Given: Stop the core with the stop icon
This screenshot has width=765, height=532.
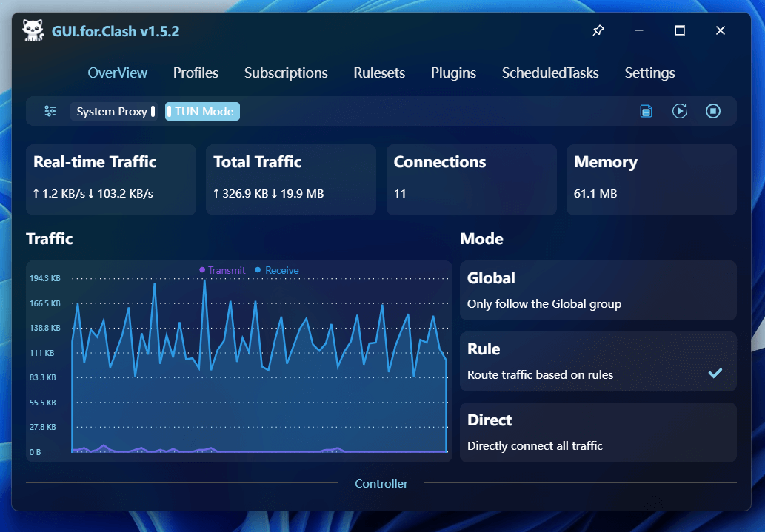Looking at the screenshot, I should pyautogui.click(x=713, y=111).
